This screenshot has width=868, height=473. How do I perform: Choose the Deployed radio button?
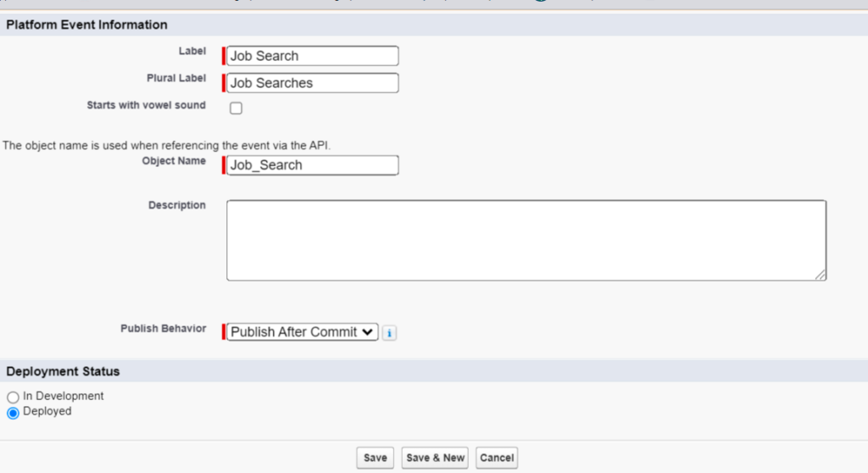(x=13, y=413)
